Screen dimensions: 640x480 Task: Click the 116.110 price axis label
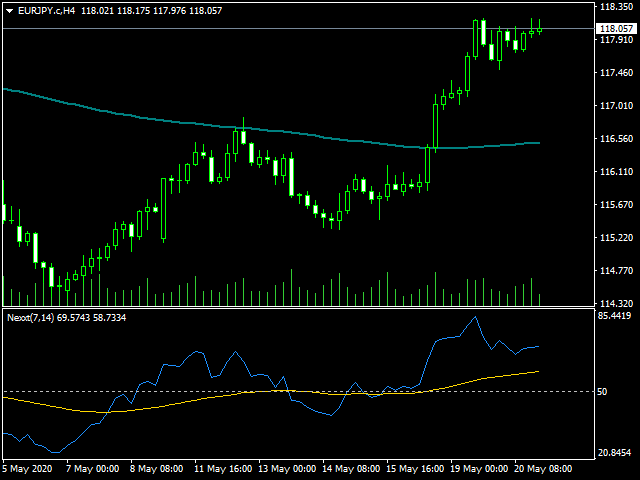(616, 172)
